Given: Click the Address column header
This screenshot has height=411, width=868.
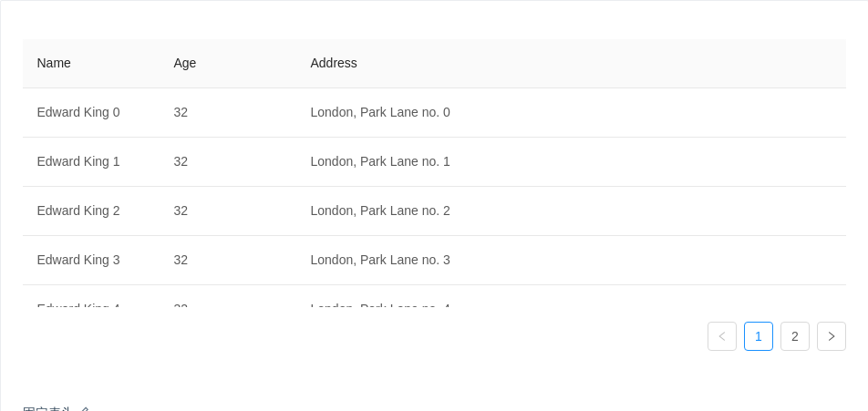Looking at the screenshot, I should click(334, 63).
